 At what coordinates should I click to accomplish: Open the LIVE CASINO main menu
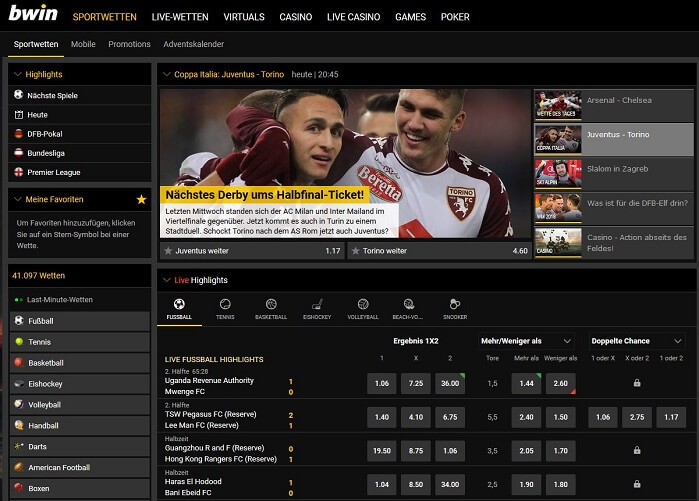tap(354, 17)
